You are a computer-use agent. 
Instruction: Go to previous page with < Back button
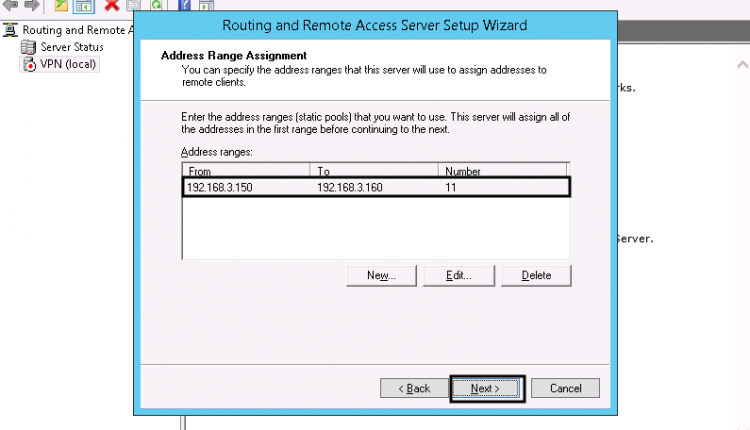(413, 388)
